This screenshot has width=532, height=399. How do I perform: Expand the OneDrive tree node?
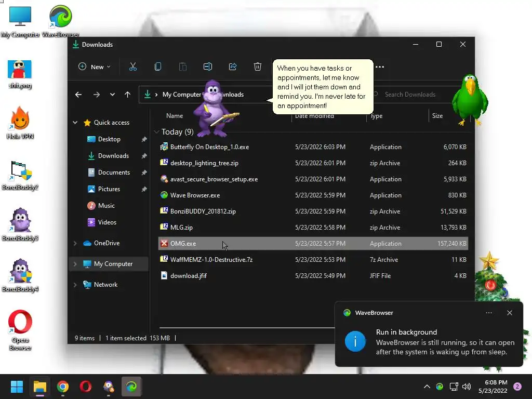click(75, 243)
